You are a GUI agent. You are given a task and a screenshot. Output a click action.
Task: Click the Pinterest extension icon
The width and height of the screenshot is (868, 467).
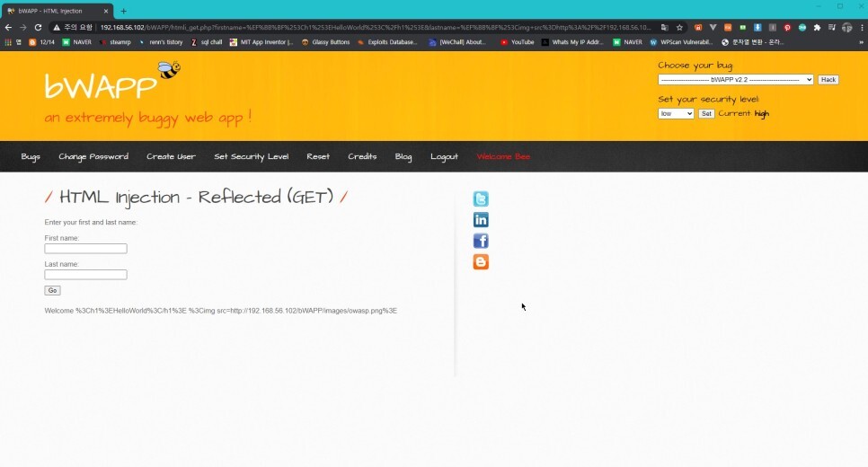click(x=787, y=27)
